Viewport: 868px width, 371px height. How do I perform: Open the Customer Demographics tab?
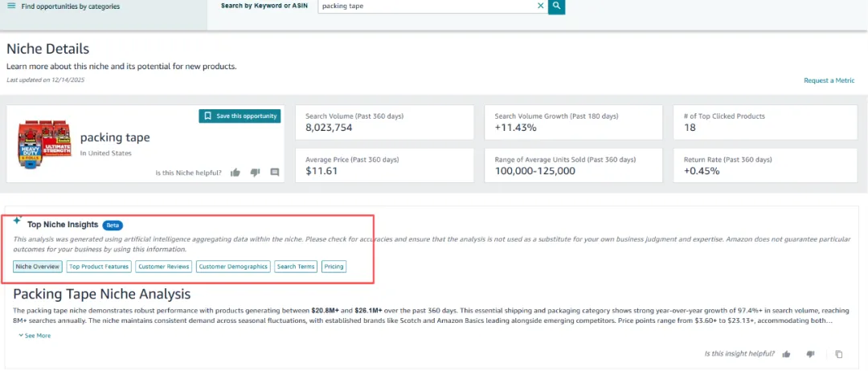tap(233, 267)
